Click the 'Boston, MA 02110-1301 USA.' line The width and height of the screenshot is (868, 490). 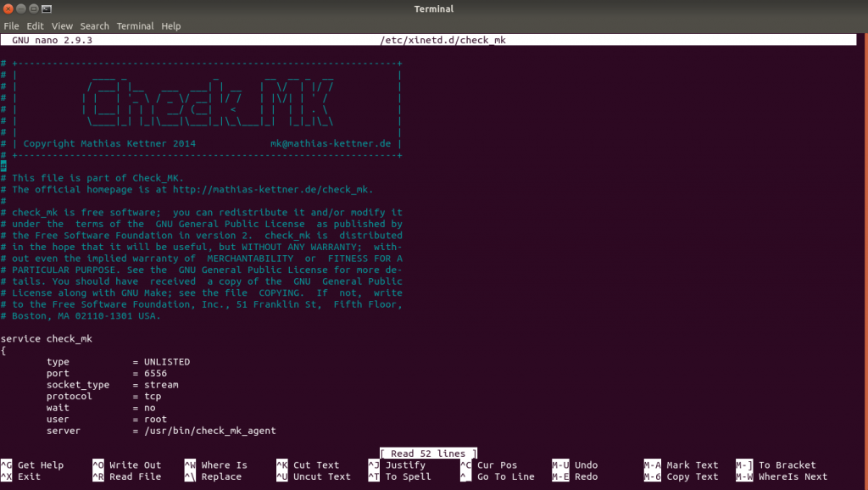tap(86, 315)
